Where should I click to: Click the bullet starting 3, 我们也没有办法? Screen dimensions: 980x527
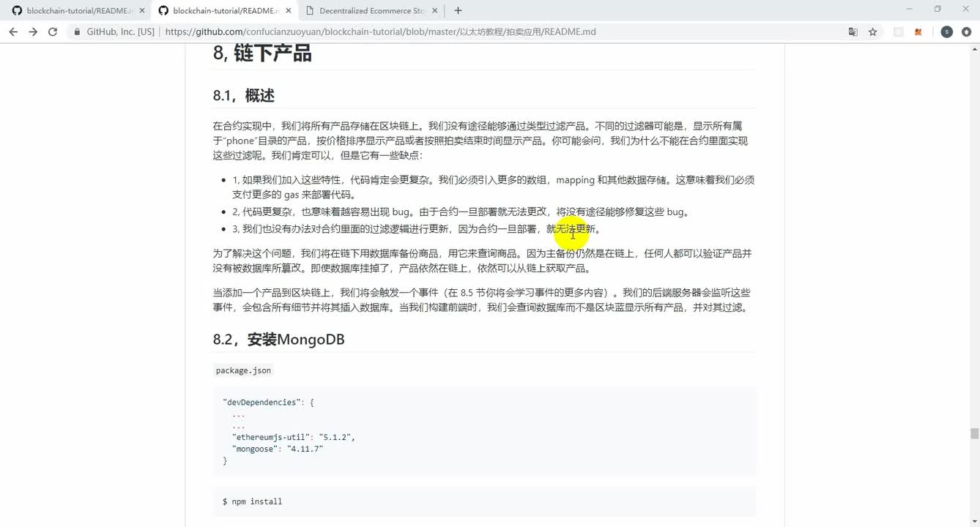pos(417,229)
